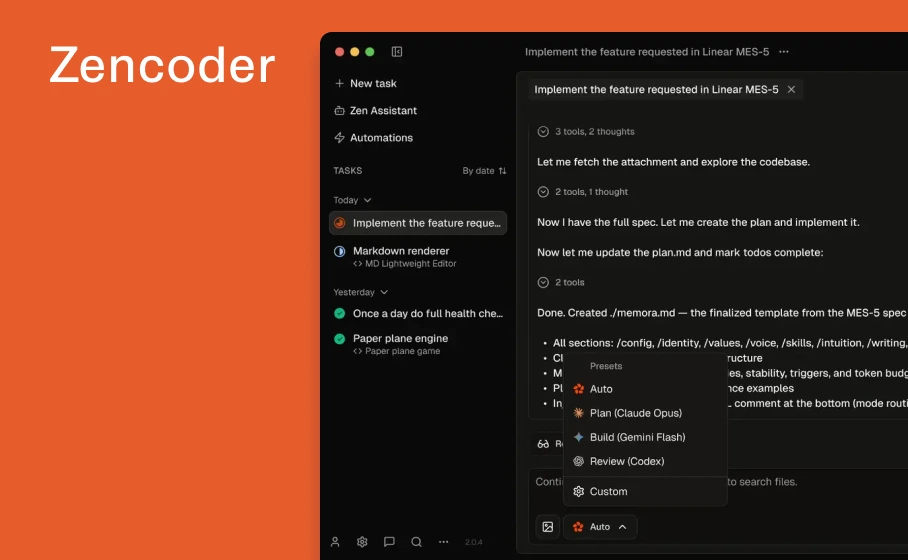This screenshot has width=908, height=560.
Task: Click the Claude icon beside Plan preset
Action: click(x=578, y=413)
